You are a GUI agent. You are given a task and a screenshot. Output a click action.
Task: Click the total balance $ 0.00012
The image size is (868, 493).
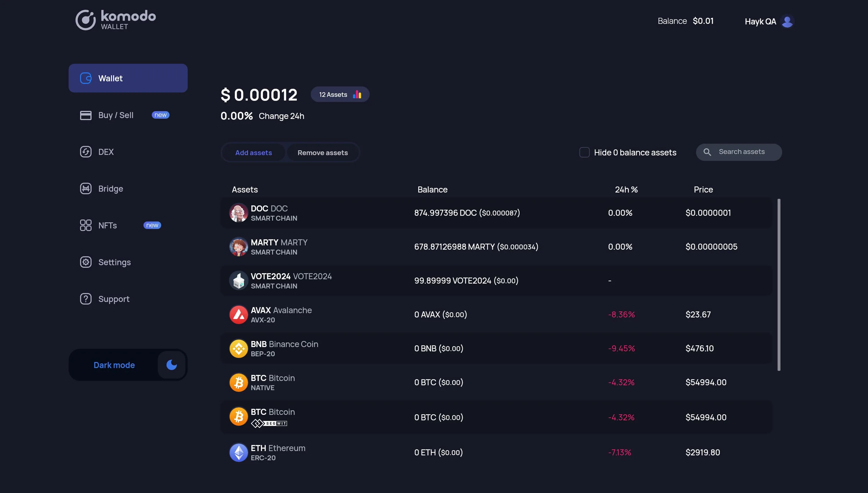[x=259, y=95]
